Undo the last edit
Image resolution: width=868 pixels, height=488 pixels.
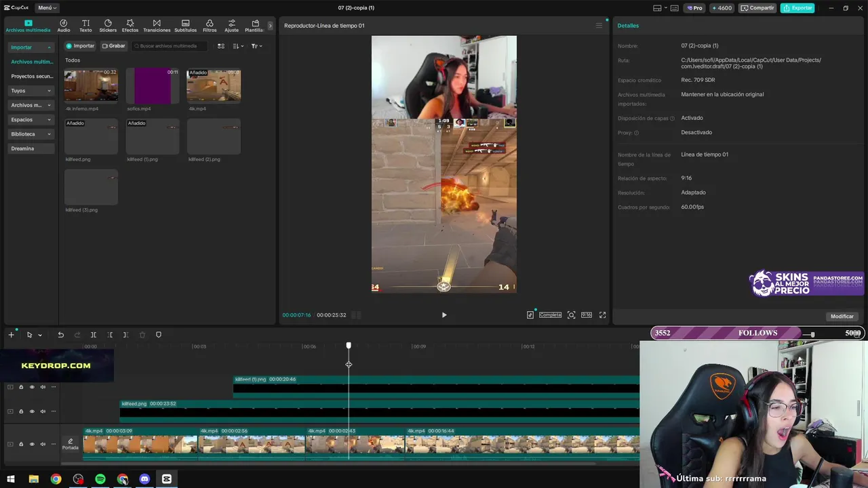(60, 335)
